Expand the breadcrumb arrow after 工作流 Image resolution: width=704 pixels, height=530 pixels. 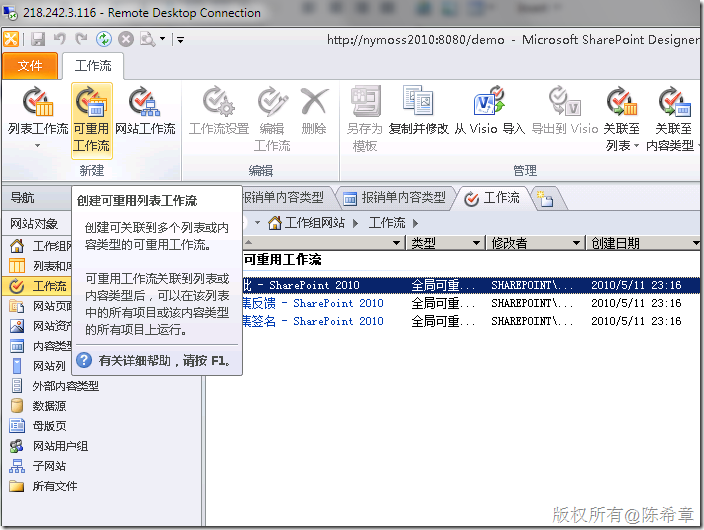tap(415, 223)
